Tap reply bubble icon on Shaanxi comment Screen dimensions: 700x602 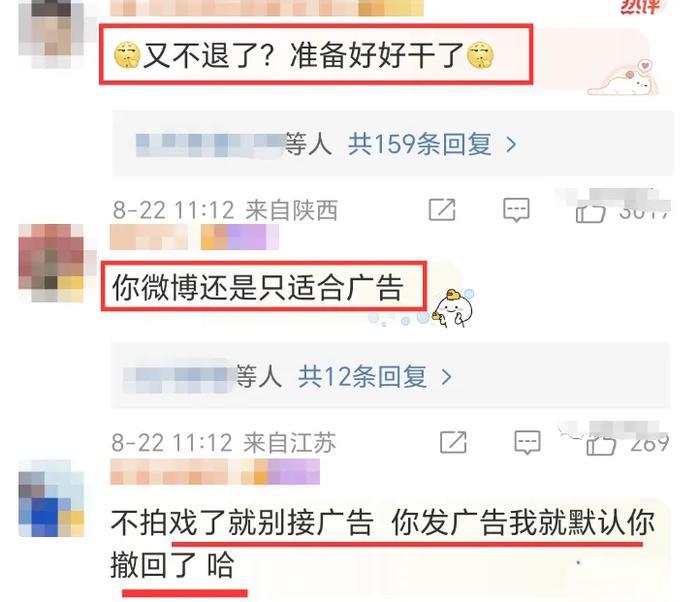click(517, 210)
